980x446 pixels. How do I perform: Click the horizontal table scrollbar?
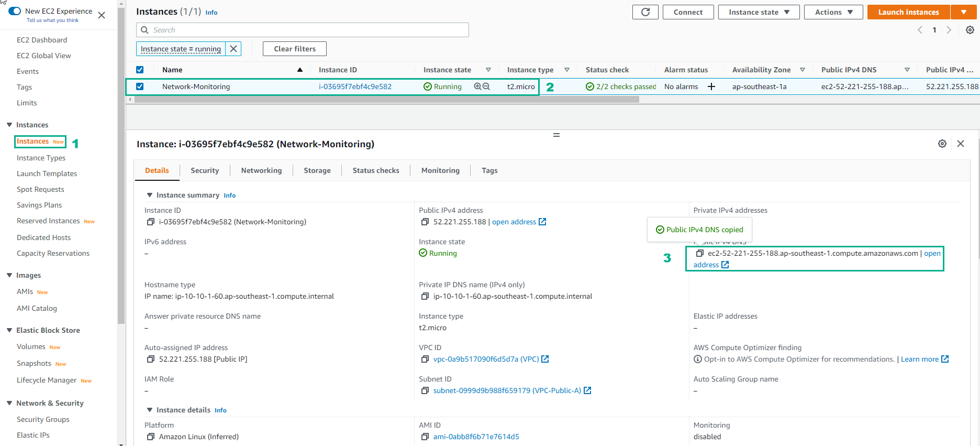point(386,99)
